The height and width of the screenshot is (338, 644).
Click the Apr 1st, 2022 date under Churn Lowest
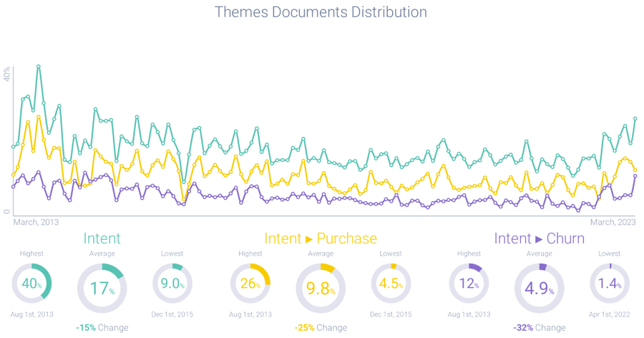click(609, 314)
